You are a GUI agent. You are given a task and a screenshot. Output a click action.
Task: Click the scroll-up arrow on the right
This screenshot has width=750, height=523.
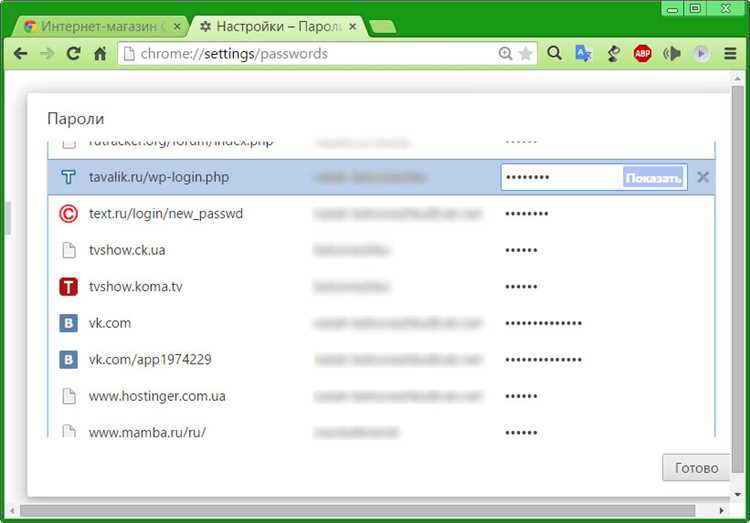pos(738,78)
